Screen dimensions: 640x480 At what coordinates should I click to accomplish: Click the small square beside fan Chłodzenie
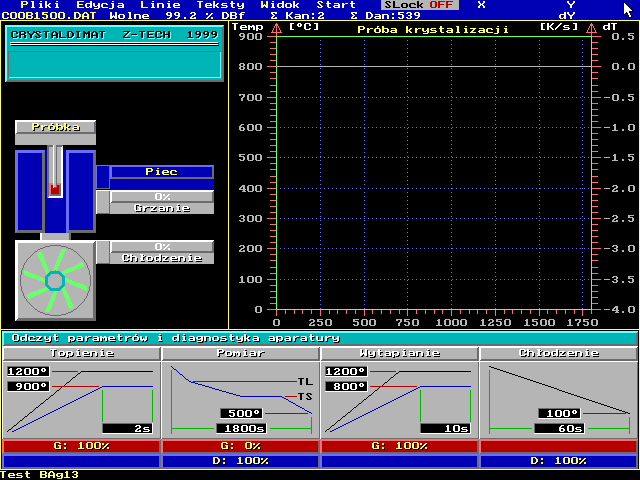[103, 252]
